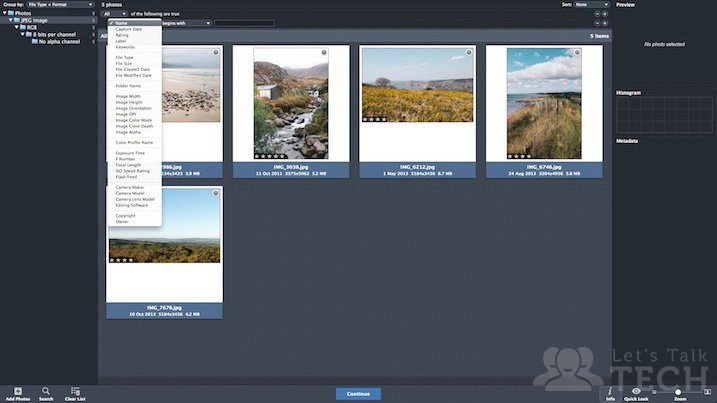Select Color Profile Name in the field menu
The image size is (717, 403).
134,142
